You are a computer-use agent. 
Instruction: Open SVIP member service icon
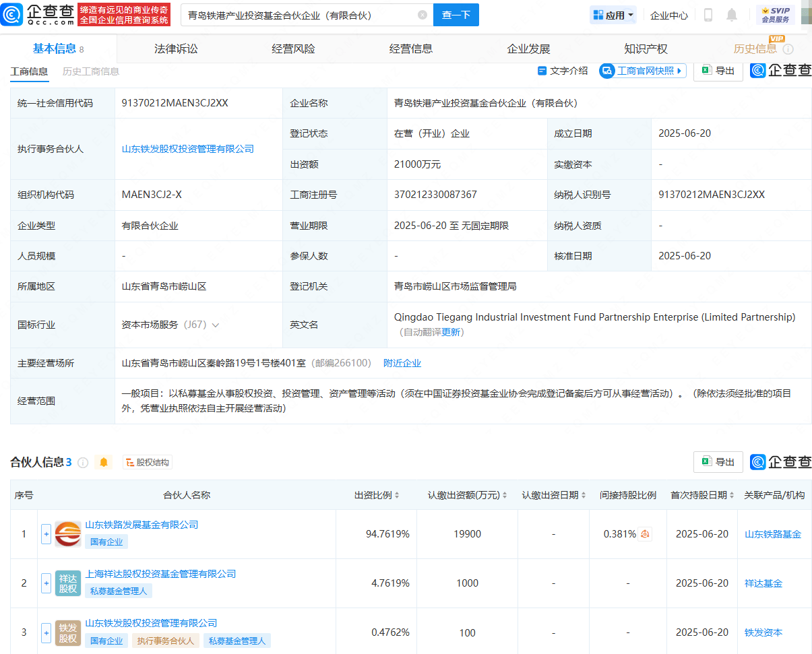click(x=776, y=15)
